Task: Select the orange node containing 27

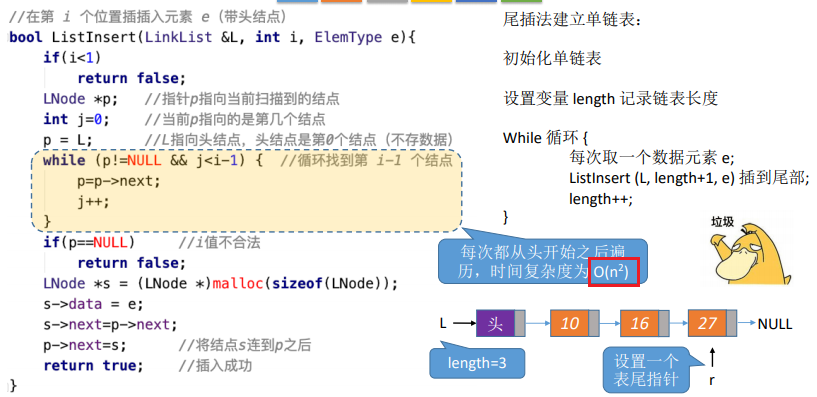Action: 713,323
